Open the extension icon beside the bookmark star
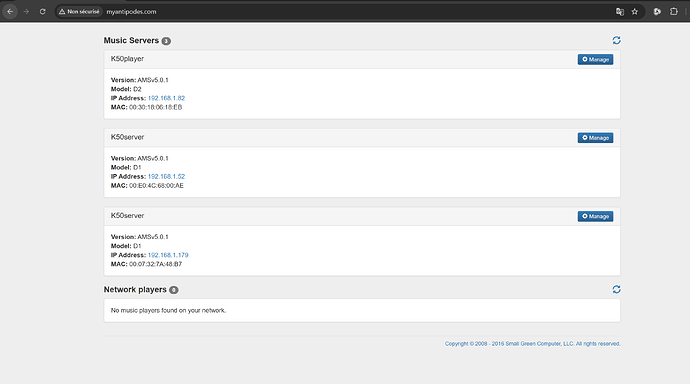 [x=657, y=12]
